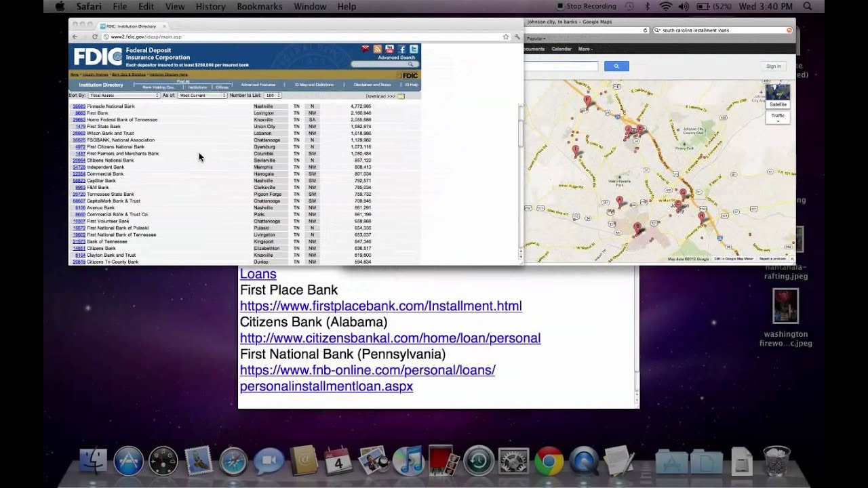This screenshot has width=868, height=488.
Task: Click the Download link on FDIC page
Action: click(x=380, y=96)
